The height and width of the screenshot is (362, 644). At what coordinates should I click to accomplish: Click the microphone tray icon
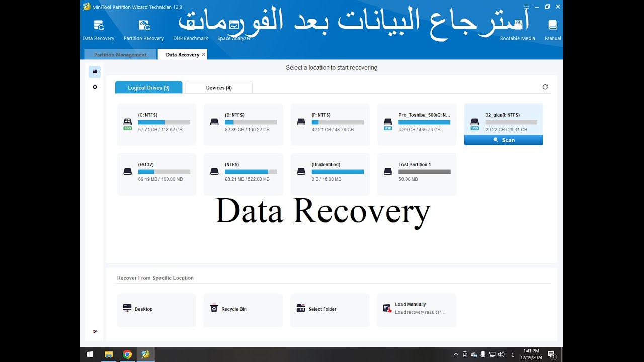pyautogui.click(x=483, y=354)
